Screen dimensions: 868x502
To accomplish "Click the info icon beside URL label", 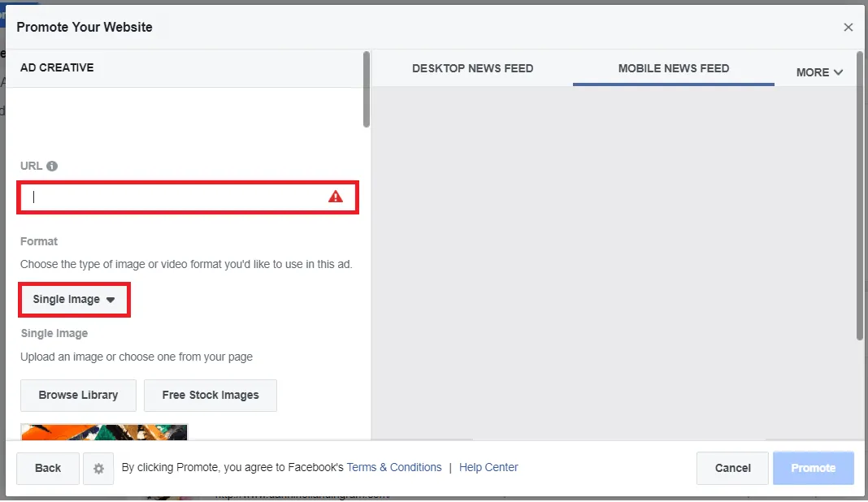I will pyautogui.click(x=54, y=166).
